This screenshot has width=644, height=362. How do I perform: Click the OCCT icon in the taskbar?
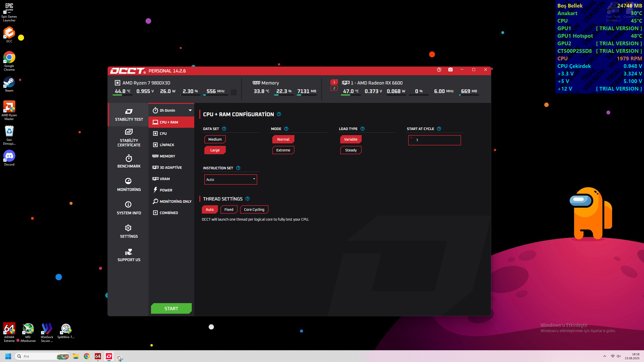[x=109, y=356]
